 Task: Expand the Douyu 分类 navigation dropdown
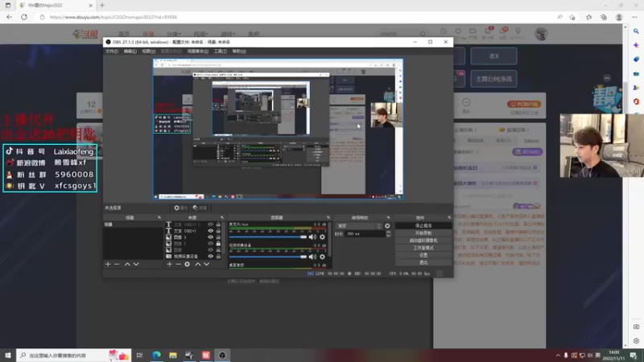[x=174, y=34]
